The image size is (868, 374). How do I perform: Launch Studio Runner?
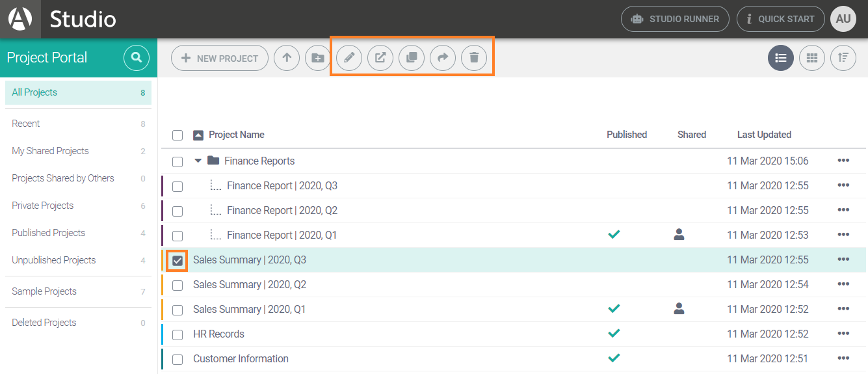tap(675, 19)
